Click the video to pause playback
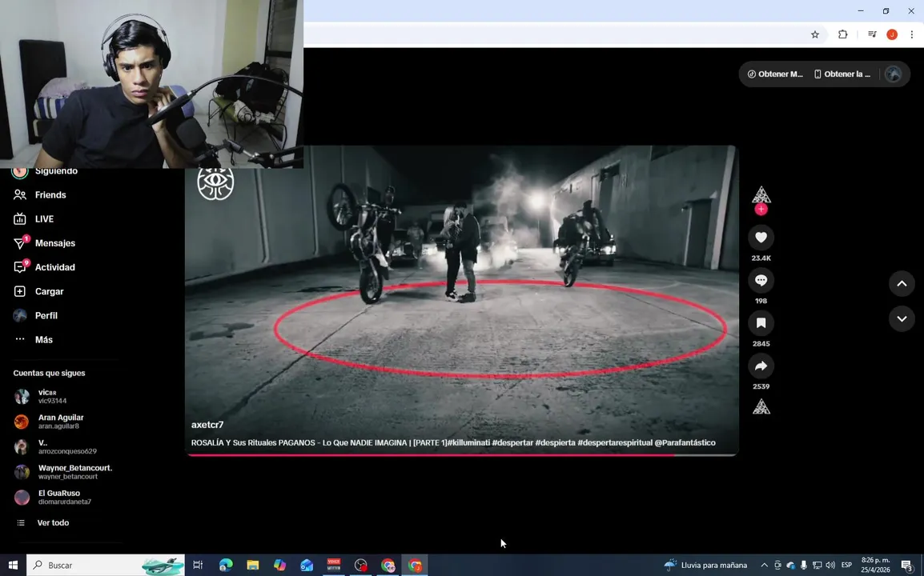 tap(462, 300)
